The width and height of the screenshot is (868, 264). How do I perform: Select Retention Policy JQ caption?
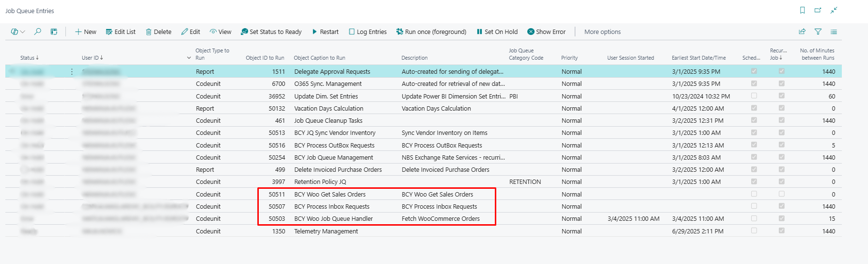click(x=320, y=182)
